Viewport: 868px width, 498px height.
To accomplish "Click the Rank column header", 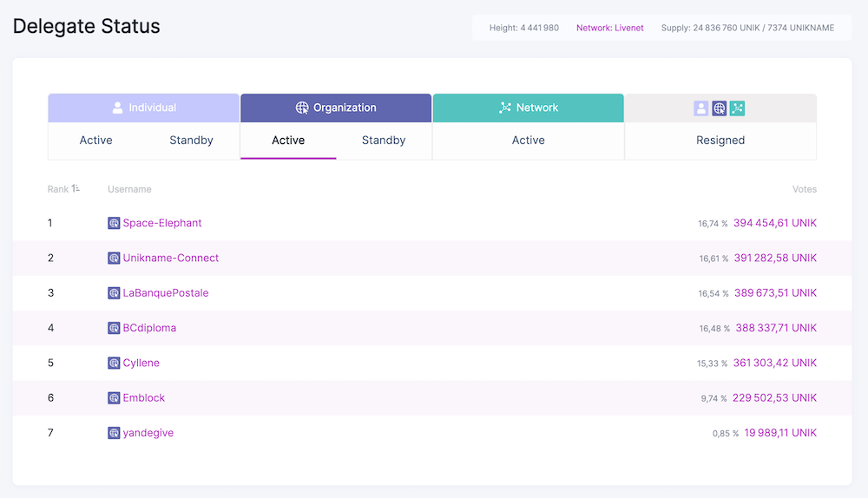I will (58, 189).
